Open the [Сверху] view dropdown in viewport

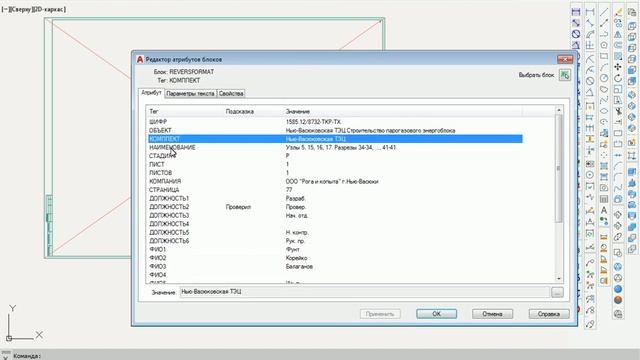pyautogui.click(x=21, y=9)
